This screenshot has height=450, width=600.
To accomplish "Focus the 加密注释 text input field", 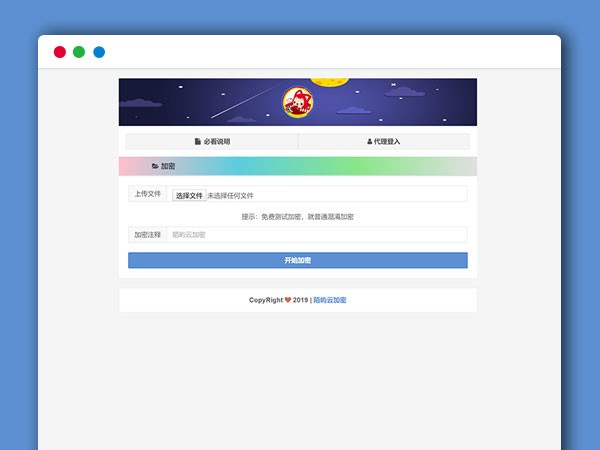I will click(315, 235).
